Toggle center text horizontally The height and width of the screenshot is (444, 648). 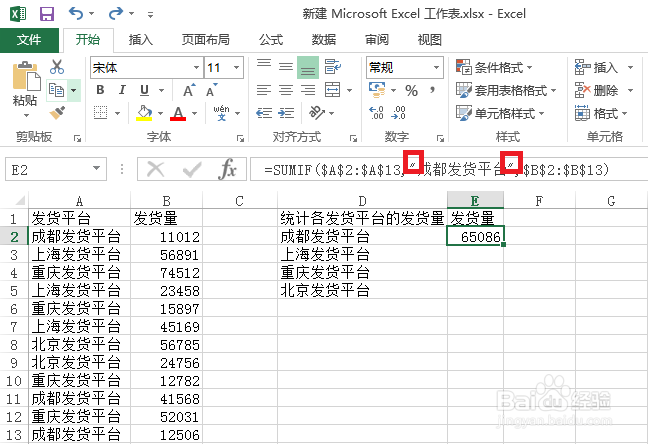click(286, 90)
